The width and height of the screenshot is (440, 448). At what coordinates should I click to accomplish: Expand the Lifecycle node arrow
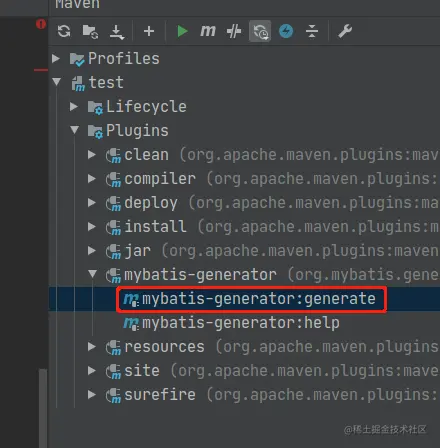coord(74,106)
